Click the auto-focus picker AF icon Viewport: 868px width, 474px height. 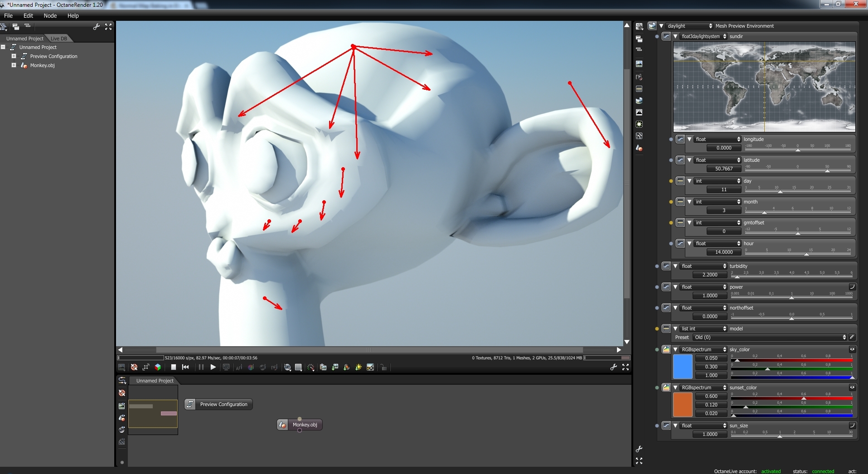[239, 368]
